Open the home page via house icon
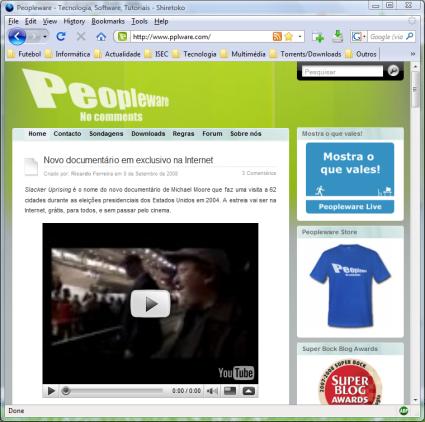The width and height of the screenshot is (425, 422). pos(101,36)
